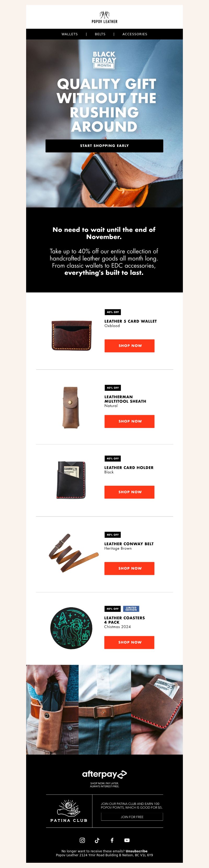Click the Join For Free button
Viewport: 209px width, 868px height.
click(x=132, y=817)
